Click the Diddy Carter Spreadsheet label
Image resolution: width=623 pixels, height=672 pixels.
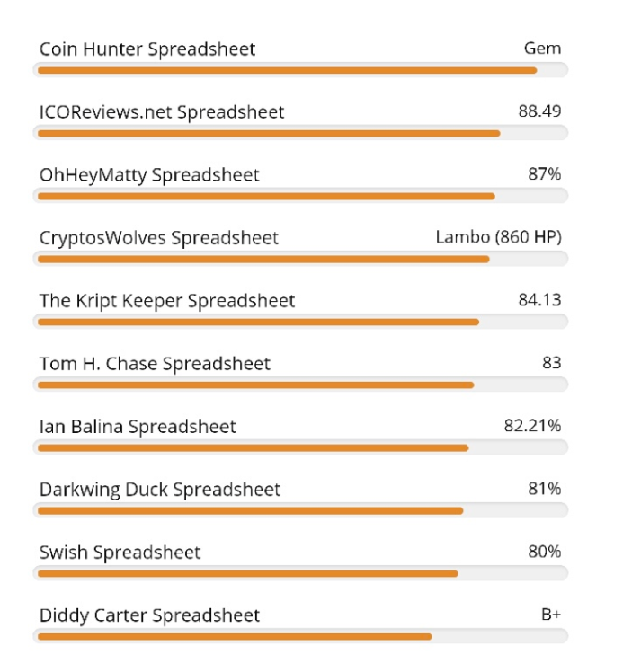pyautogui.click(x=149, y=615)
